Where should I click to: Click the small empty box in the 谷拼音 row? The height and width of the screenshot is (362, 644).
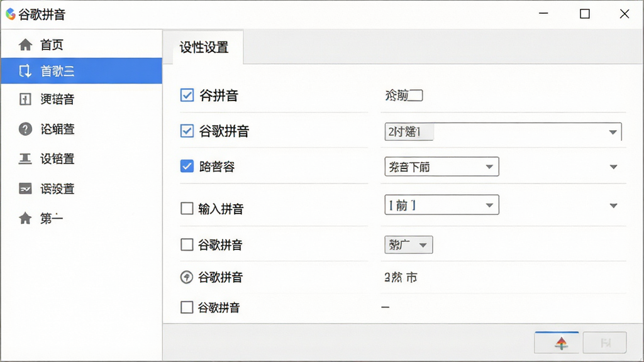[x=415, y=96]
